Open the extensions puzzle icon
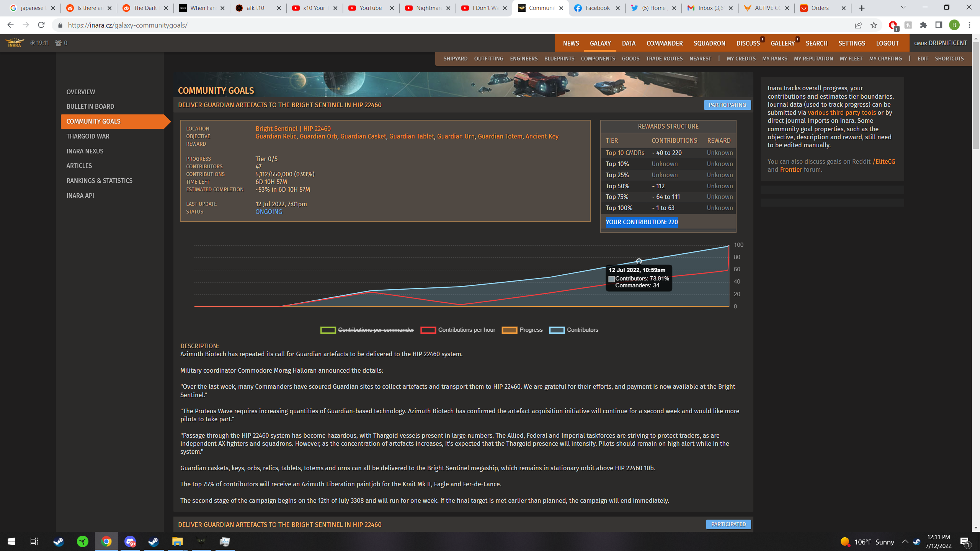The height and width of the screenshot is (551, 980). coord(923,25)
